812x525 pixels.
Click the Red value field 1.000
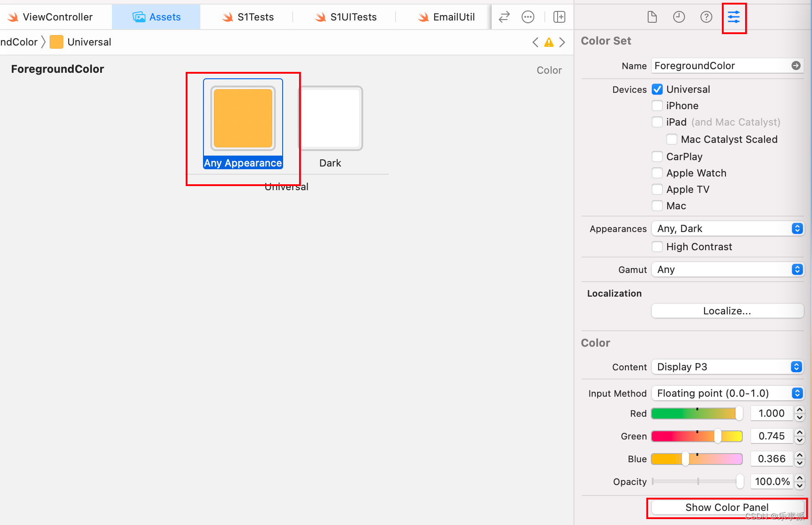tap(771, 413)
